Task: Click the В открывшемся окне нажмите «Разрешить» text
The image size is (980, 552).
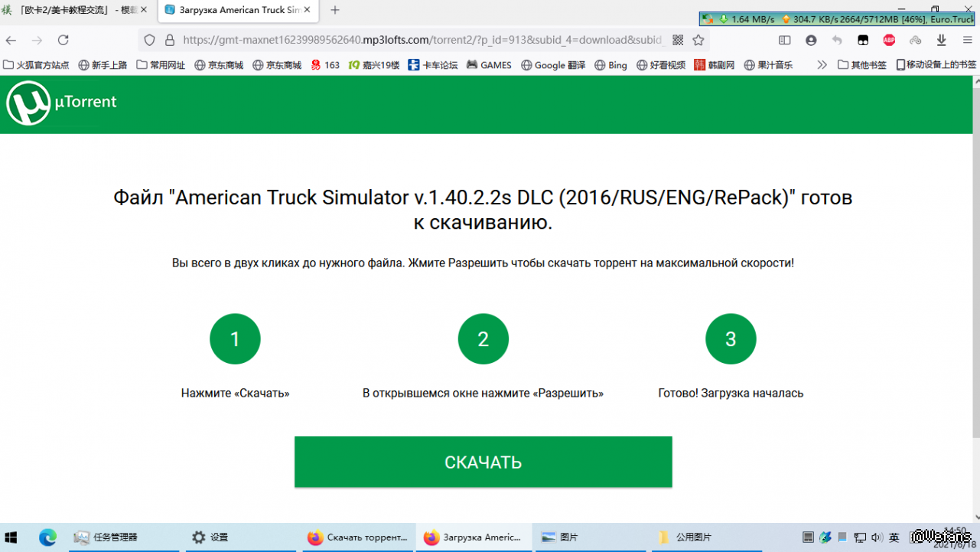Action: pyautogui.click(x=483, y=394)
